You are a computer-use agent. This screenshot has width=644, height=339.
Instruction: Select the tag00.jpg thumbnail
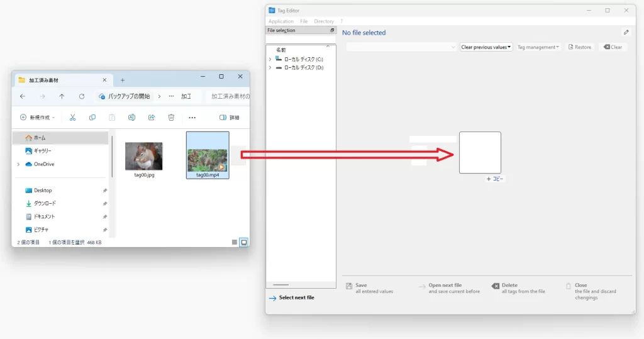click(x=143, y=157)
